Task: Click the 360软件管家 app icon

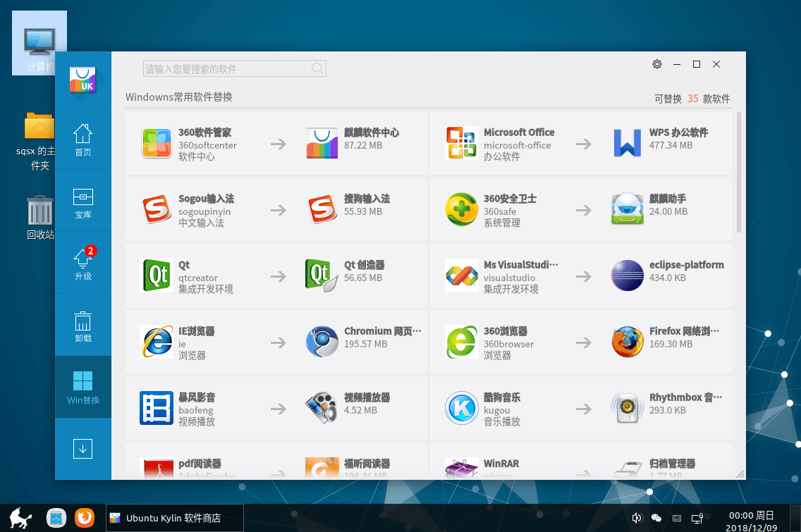Action: tap(157, 143)
